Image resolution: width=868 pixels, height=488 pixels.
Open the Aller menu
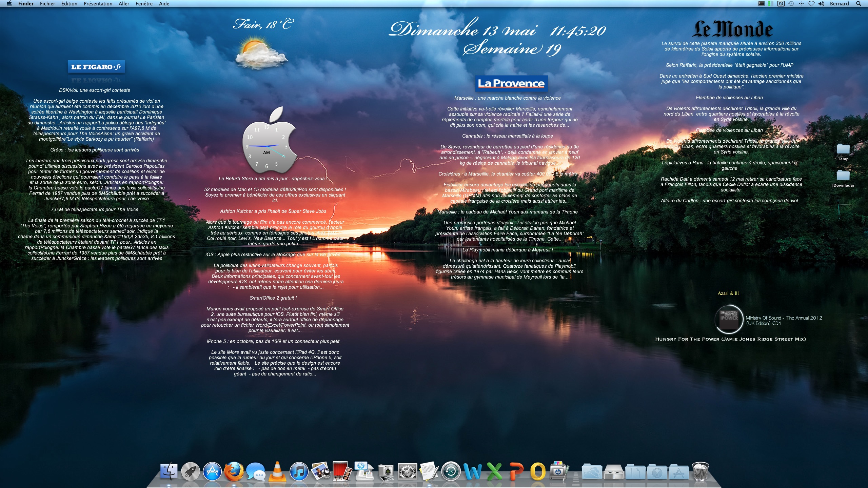click(x=124, y=4)
